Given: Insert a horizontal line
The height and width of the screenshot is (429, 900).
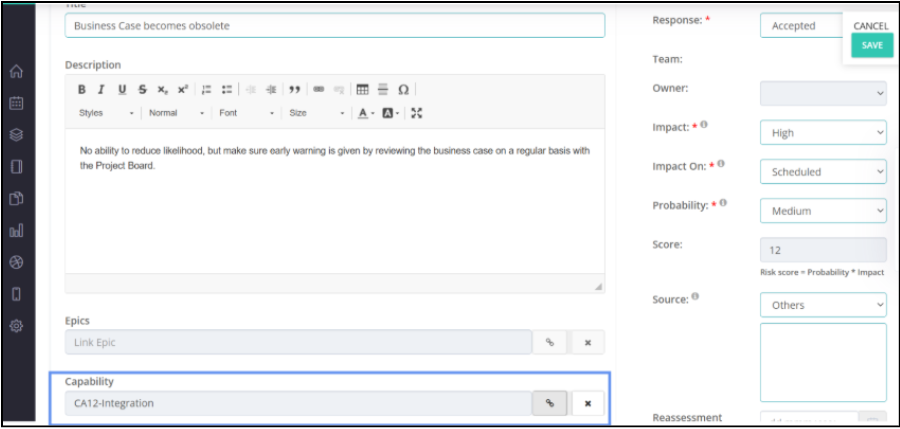Looking at the screenshot, I should (383, 90).
